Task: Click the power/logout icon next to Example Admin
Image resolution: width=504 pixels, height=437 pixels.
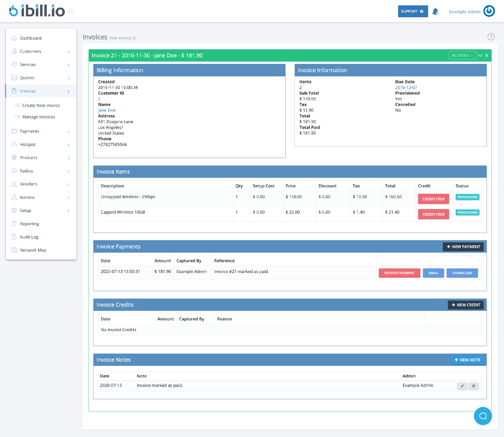Action: pyautogui.click(x=489, y=11)
